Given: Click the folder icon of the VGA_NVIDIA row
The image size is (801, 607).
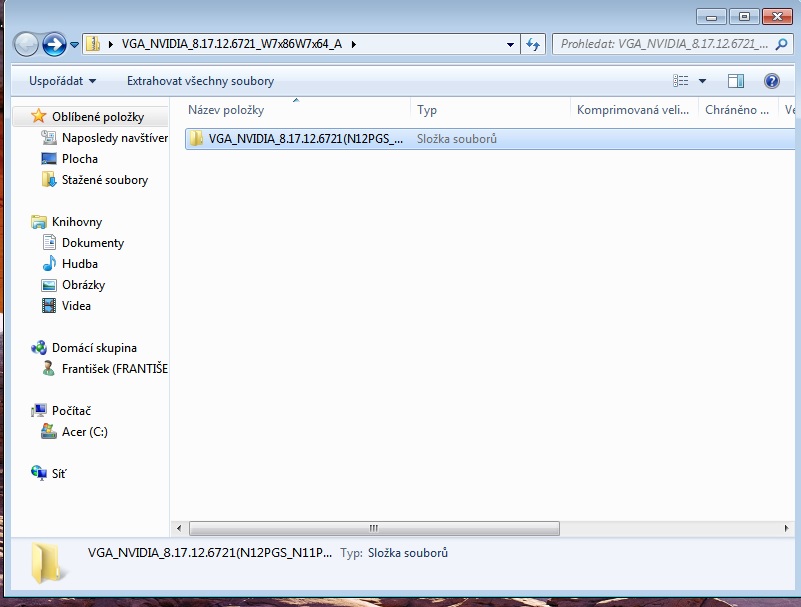Looking at the screenshot, I should [196, 138].
